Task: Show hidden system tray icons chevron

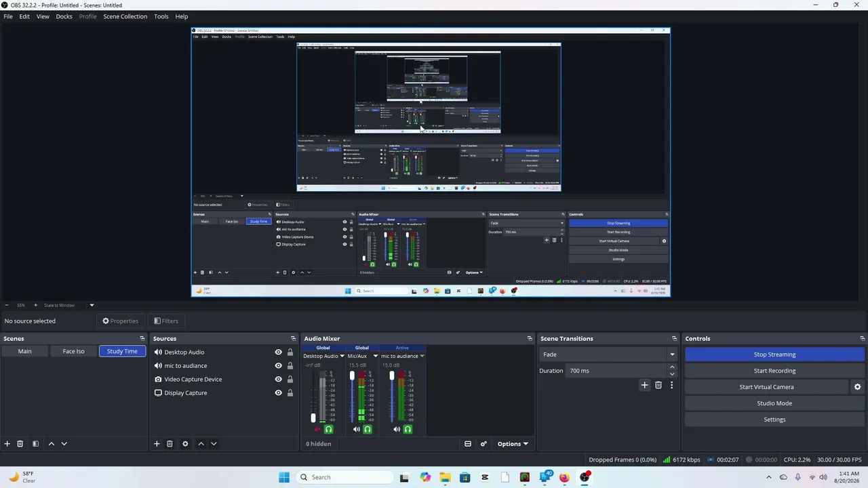Action: (x=768, y=477)
